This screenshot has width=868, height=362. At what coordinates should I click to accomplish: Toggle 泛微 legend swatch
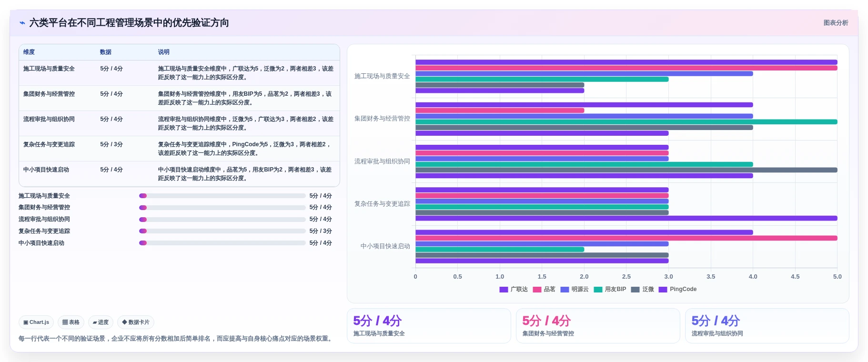coord(635,290)
